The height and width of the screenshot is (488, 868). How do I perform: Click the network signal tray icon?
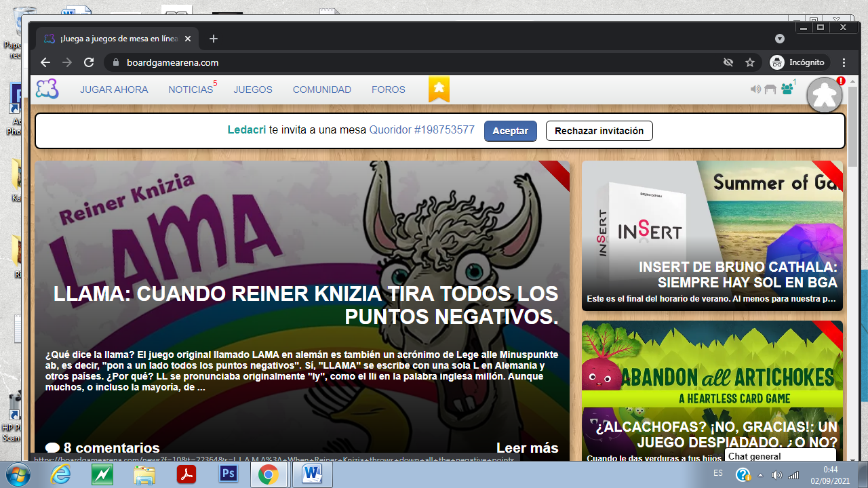point(793,475)
